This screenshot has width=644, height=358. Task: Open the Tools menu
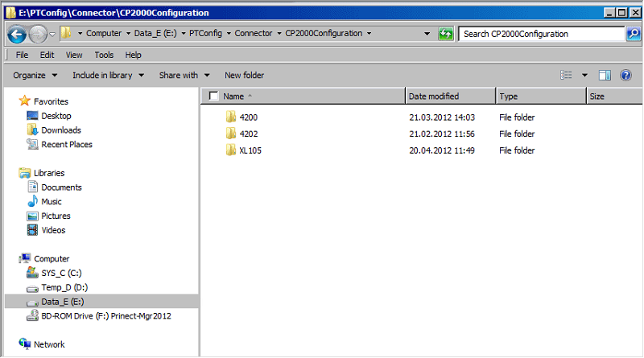point(104,55)
